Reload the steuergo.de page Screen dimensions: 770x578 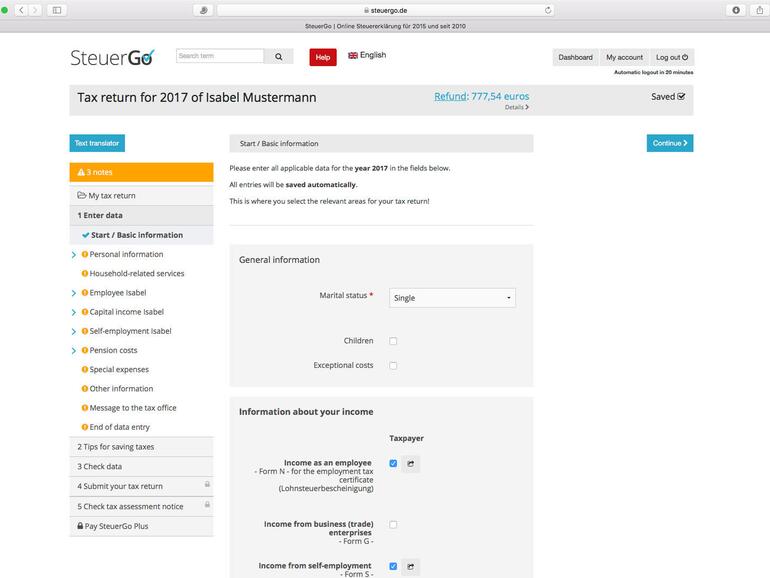pos(548,10)
